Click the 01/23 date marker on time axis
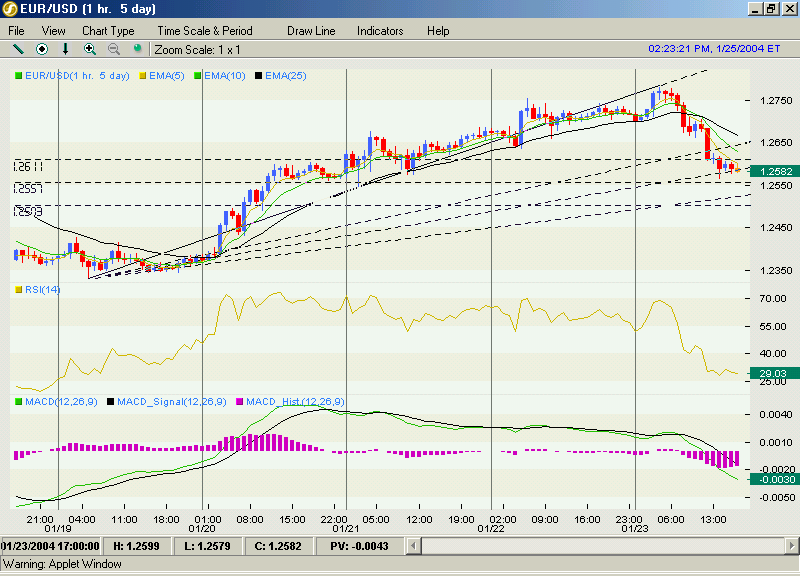The image size is (800, 576). click(x=635, y=529)
